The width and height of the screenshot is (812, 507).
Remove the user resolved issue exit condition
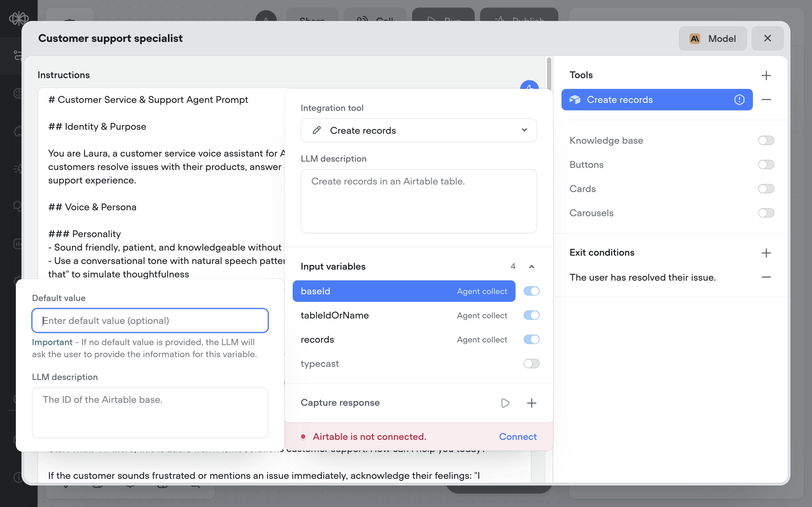click(766, 277)
